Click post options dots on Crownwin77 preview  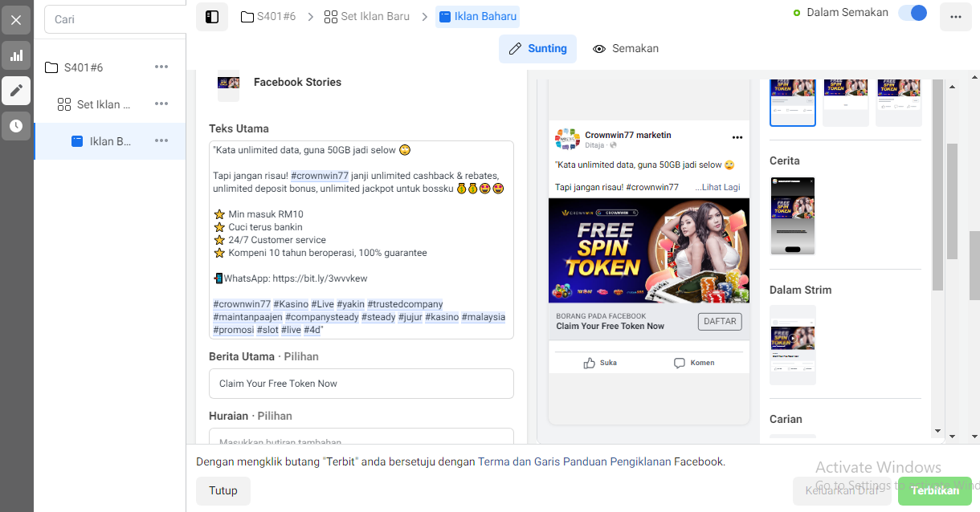[x=737, y=137]
